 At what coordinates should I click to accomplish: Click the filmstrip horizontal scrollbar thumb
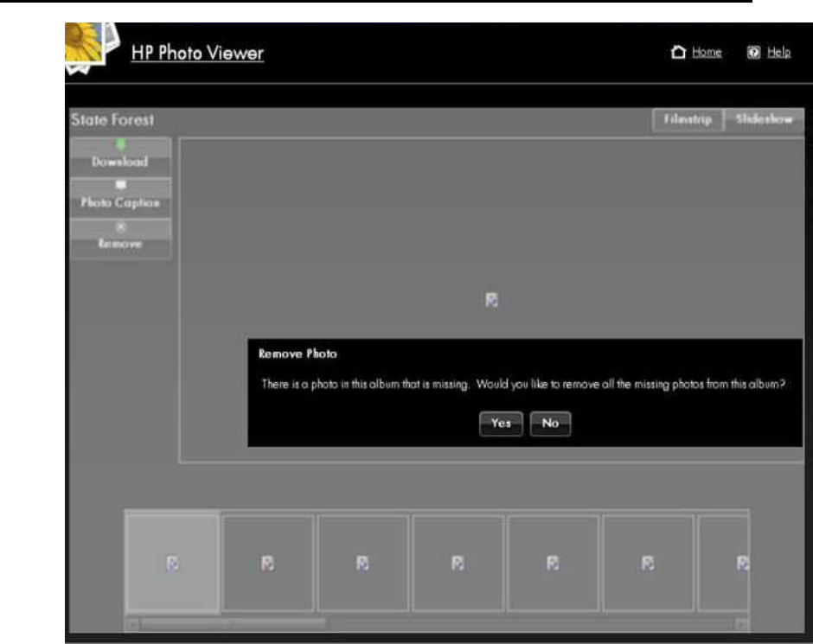(234, 624)
